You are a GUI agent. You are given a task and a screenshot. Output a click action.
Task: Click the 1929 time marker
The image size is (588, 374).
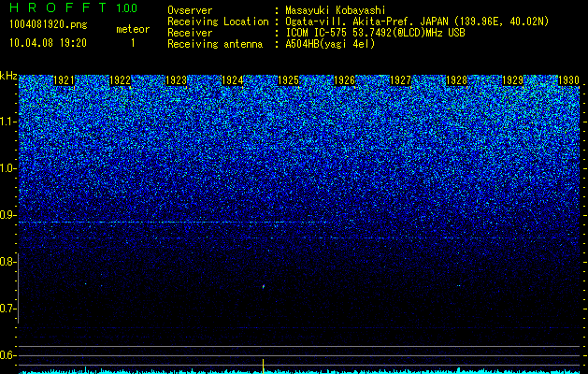pos(512,80)
